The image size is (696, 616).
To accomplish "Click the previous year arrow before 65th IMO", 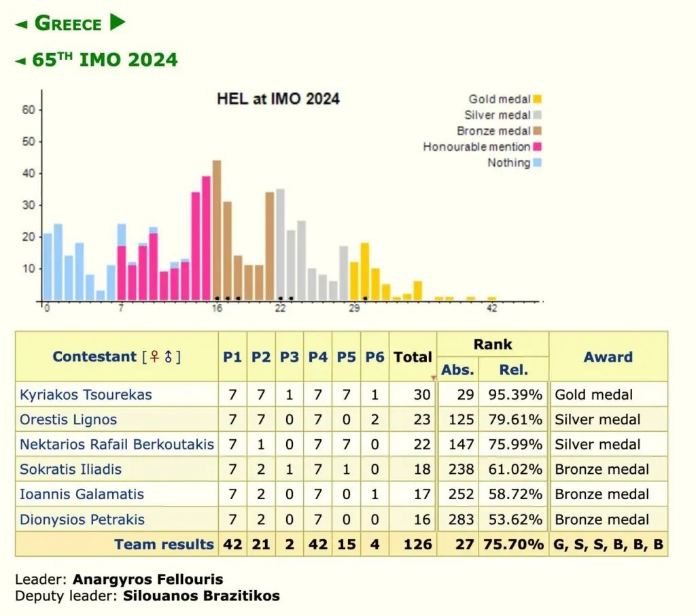I will point(21,61).
